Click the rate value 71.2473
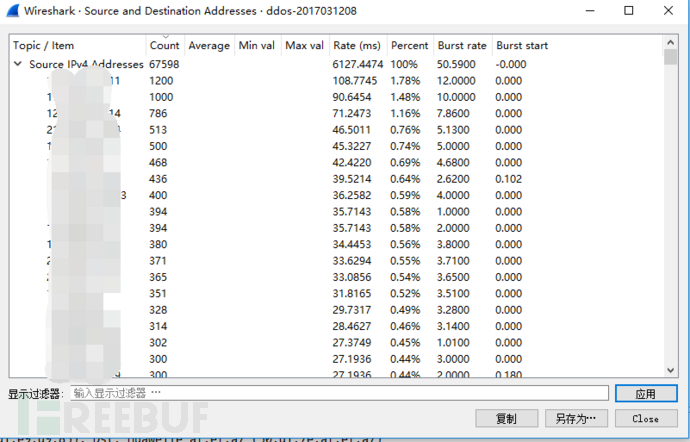Screen dimensions: 690x442 (x=352, y=113)
